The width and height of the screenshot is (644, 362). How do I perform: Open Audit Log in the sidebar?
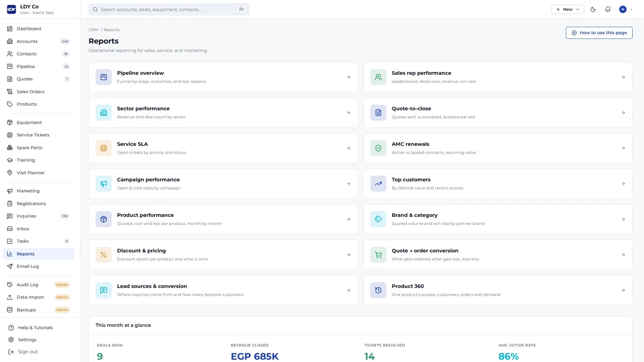[x=38, y=285]
